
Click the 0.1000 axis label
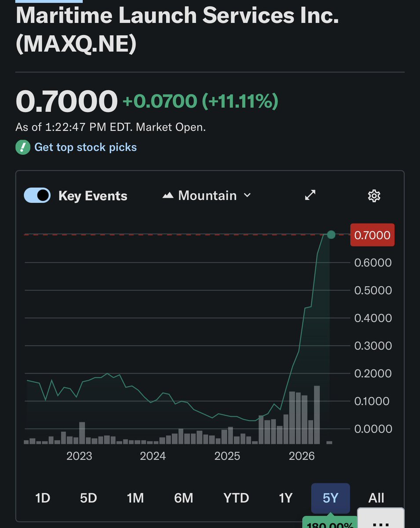tap(373, 401)
